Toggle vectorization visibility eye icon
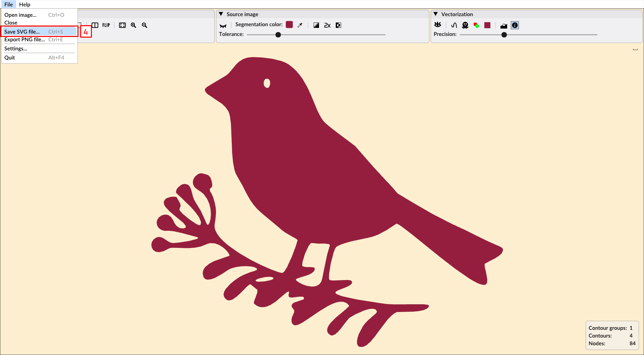The image size is (644, 355). click(438, 25)
